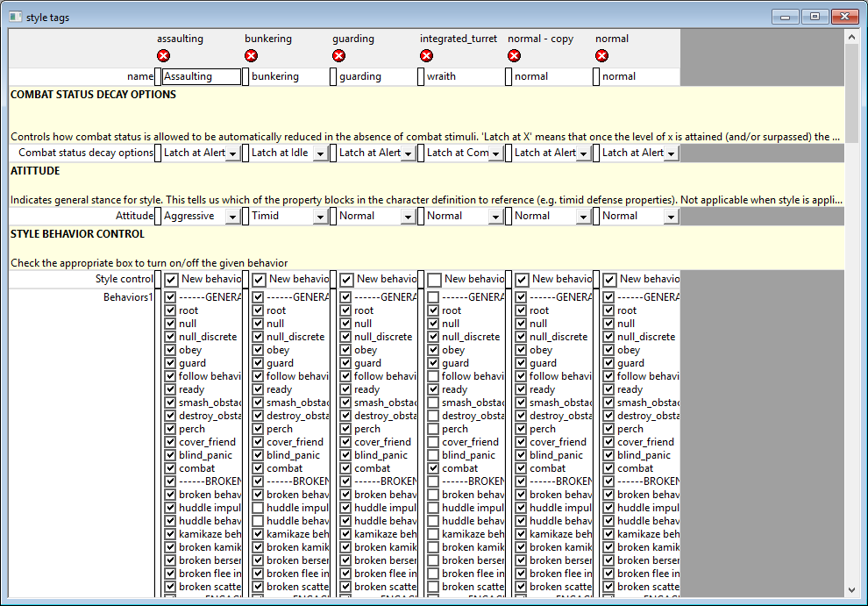Screen dimensions: 868x606
Task: Click the 'normal - copy' column header
Action: point(540,39)
